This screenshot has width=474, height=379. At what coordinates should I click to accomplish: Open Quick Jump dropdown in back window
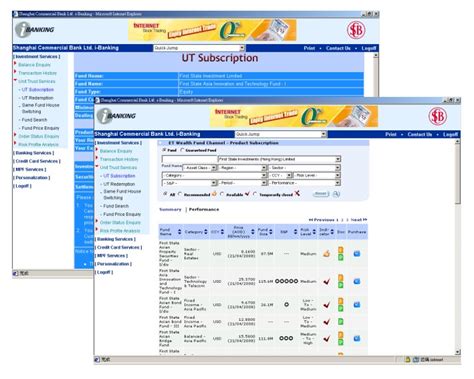[199, 48]
